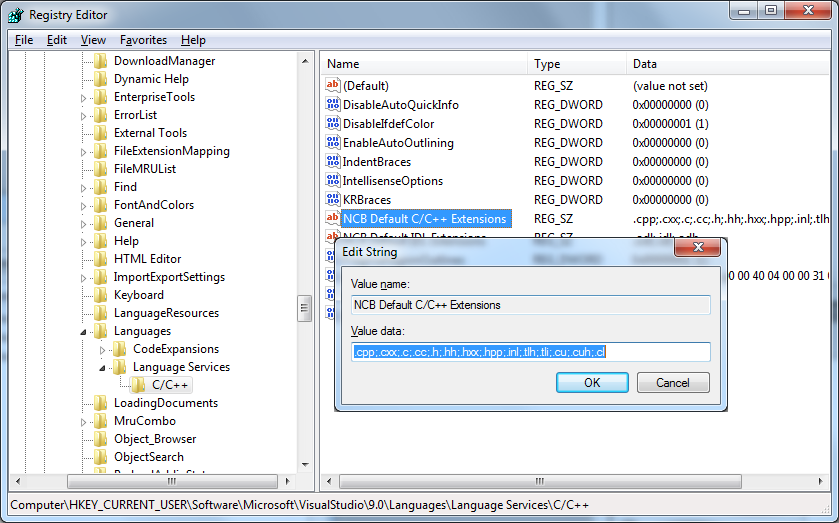Expand the FileExtensionMapping tree node
This screenshot has width=839, height=523.
[x=83, y=152]
